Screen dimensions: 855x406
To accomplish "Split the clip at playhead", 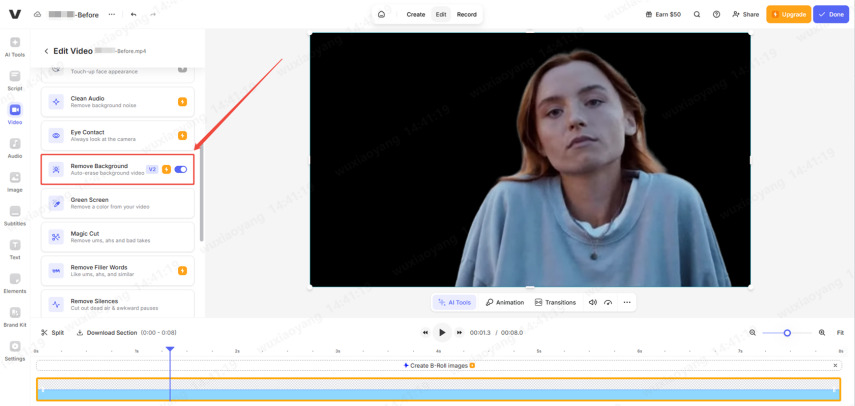I will coord(52,332).
